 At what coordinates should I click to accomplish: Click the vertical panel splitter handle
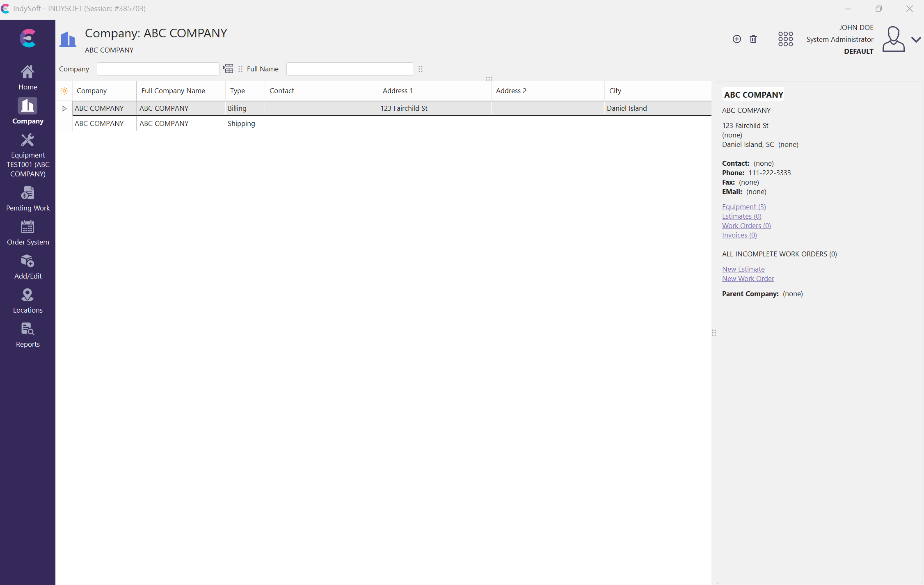pos(714,333)
